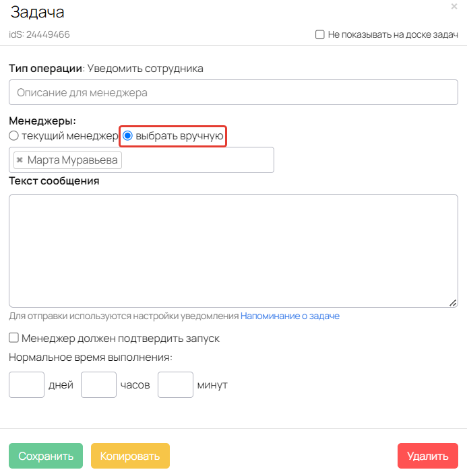Remove Марта Муравьева tag with x icon

point(20,160)
